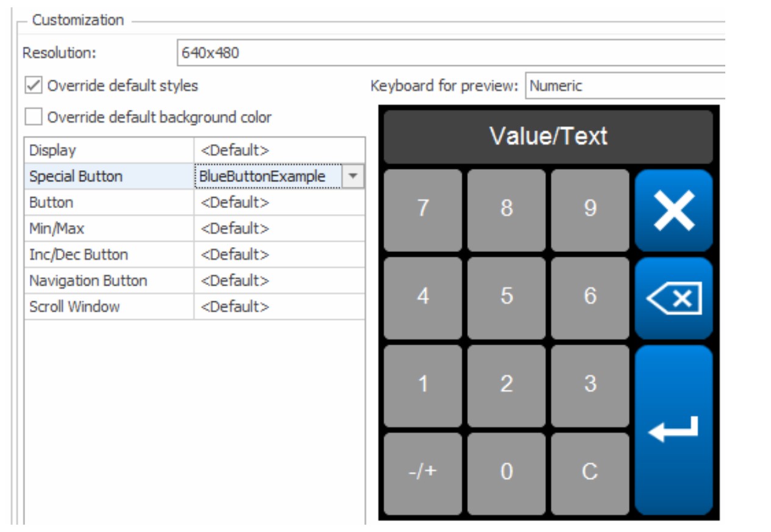The image size is (771, 532).
Task: Click the 0 key on preview keypad
Action: (x=506, y=474)
